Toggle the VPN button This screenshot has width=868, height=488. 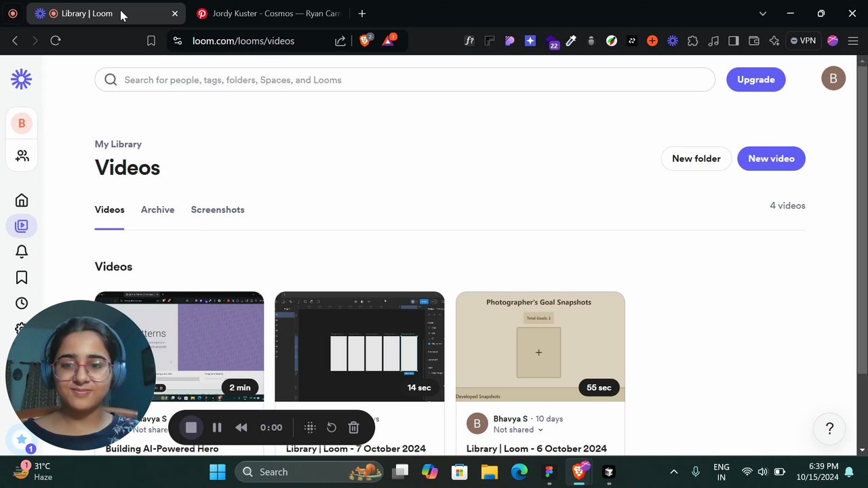coord(803,41)
